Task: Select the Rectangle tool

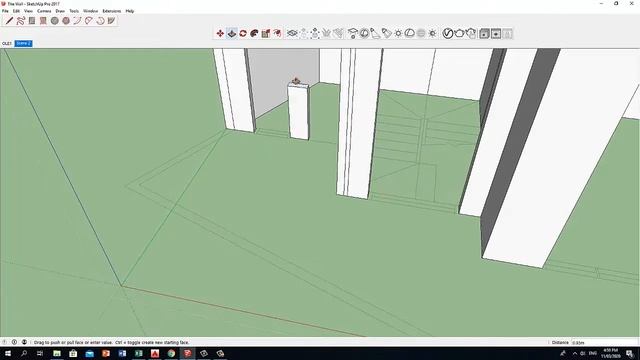Action: (x=32, y=21)
